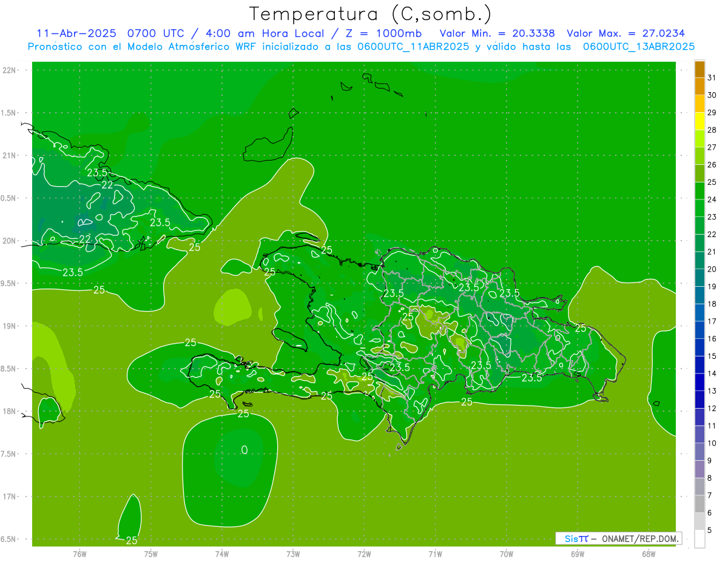Click the '18N' latitude axis label
Viewport: 728px width, 562px height.
(10, 412)
